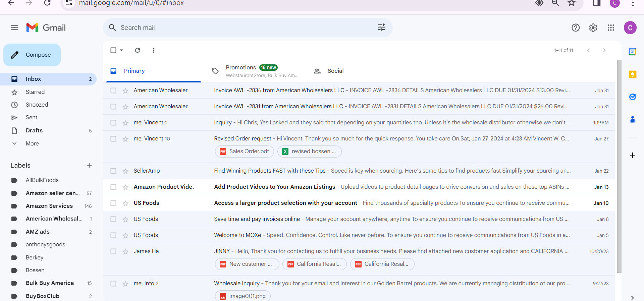Open Google Keep side panel
Viewport: 644px width, 301px height.
click(x=633, y=74)
